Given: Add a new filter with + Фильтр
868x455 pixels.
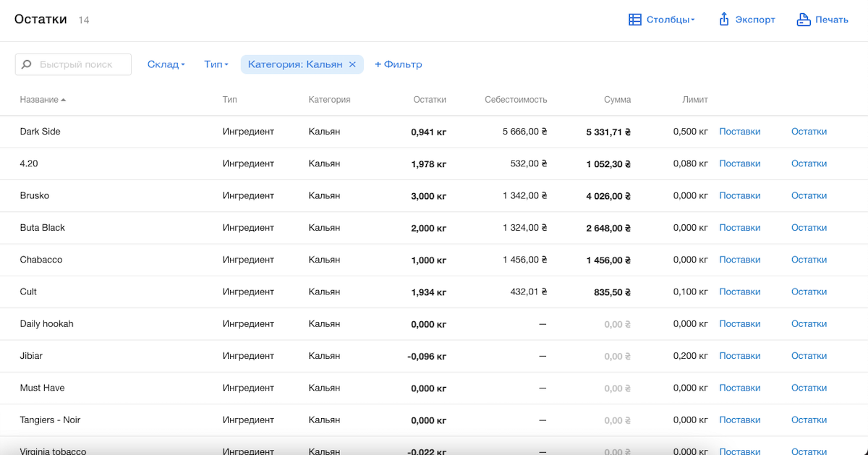Looking at the screenshot, I should [x=399, y=64].
